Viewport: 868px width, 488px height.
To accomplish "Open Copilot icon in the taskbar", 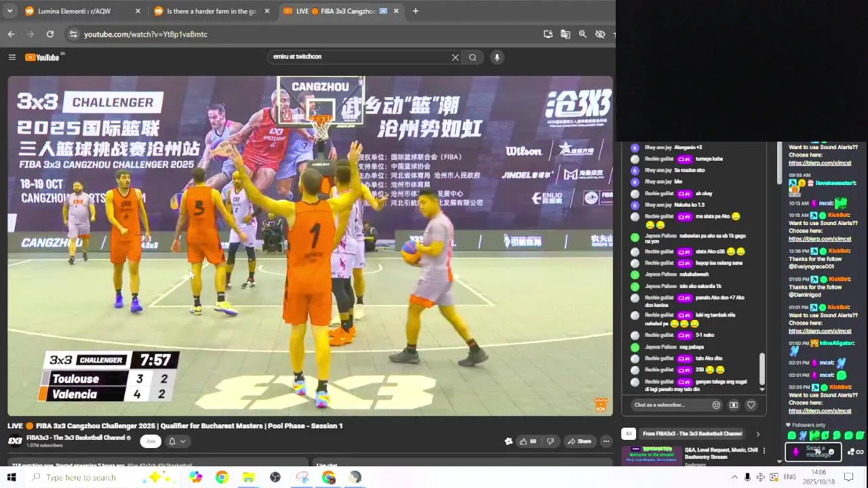I will click(x=195, y=477).
